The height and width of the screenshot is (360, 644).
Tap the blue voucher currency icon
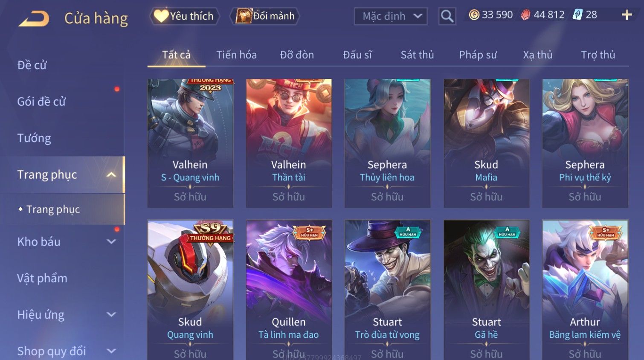pos(577,15)
